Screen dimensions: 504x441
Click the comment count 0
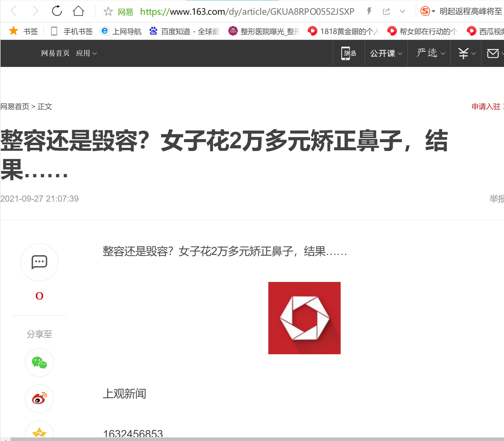39,296
